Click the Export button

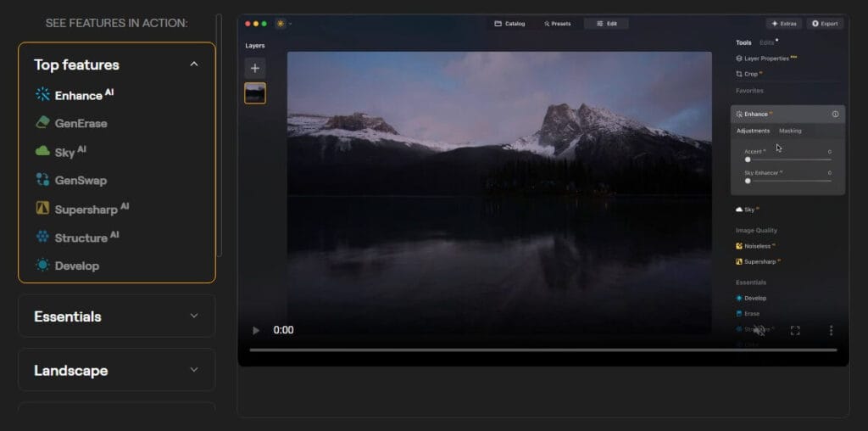825,24
